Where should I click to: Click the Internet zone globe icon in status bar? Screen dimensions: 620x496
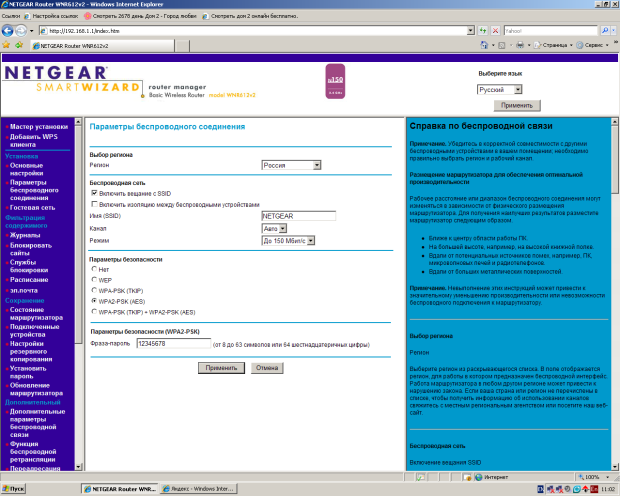pyautogui.click(x=478, y=477)
